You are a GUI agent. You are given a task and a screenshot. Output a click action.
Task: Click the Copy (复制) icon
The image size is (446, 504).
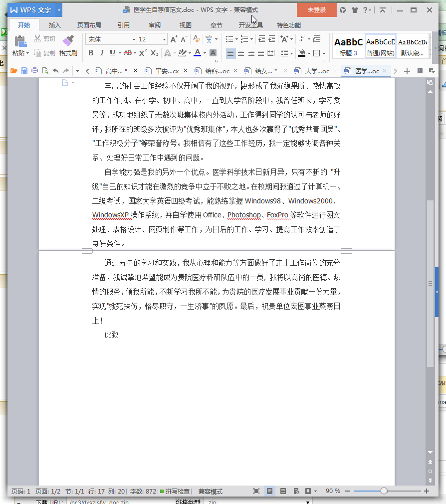[37, 53]
